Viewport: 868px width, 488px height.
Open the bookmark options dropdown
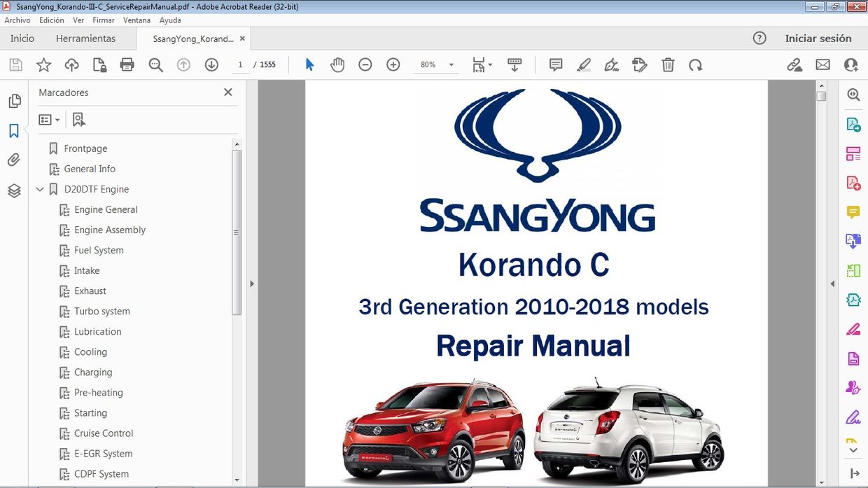(x=49, y=119)
